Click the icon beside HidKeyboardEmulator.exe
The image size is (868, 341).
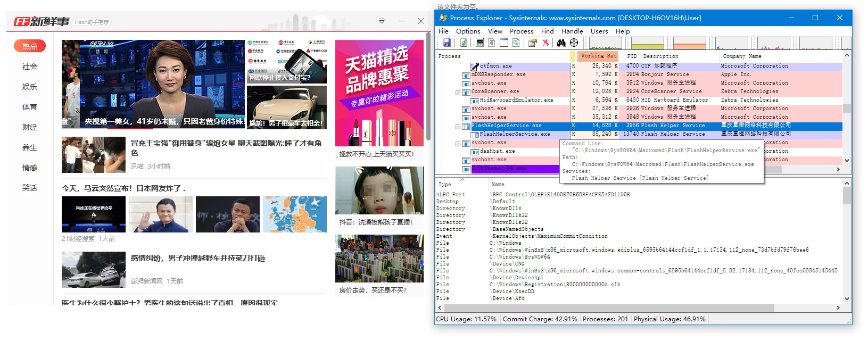(x=475, y=101)
